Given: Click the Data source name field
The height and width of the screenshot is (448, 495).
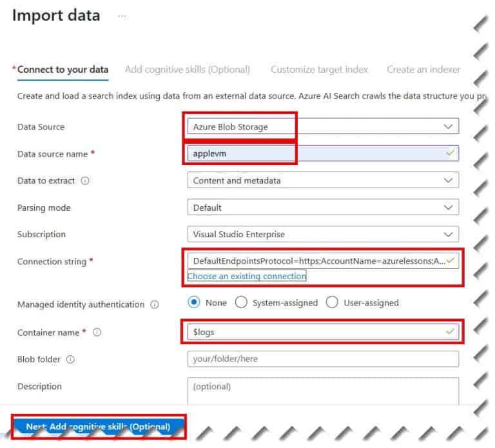Looking at the screenshot, I should pos(323,153).
